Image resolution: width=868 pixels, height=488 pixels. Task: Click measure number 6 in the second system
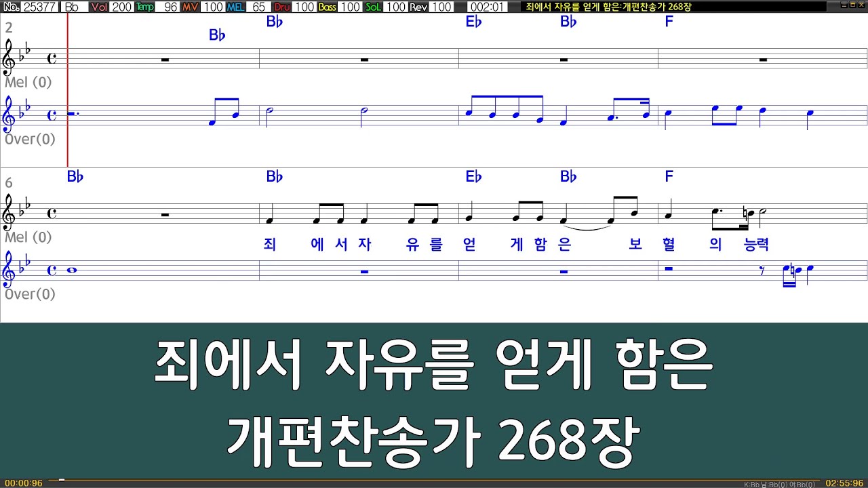(x=9, y=183)
